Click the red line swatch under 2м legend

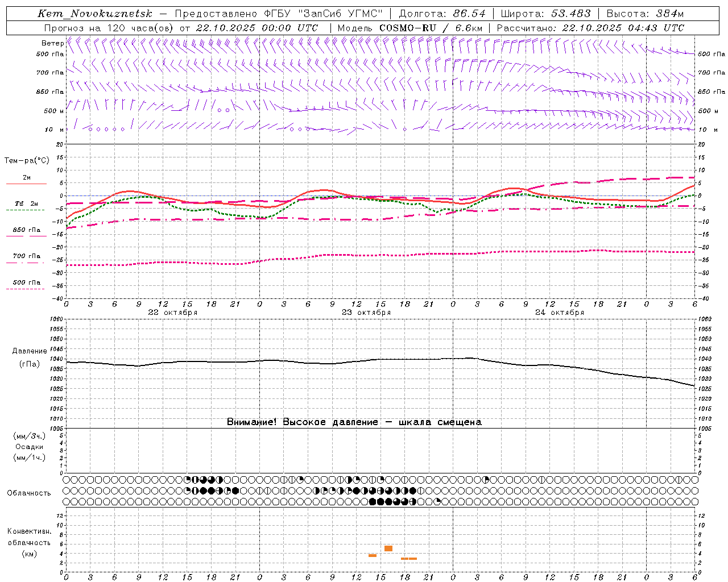pyautogui.click(x=26, y=184)
